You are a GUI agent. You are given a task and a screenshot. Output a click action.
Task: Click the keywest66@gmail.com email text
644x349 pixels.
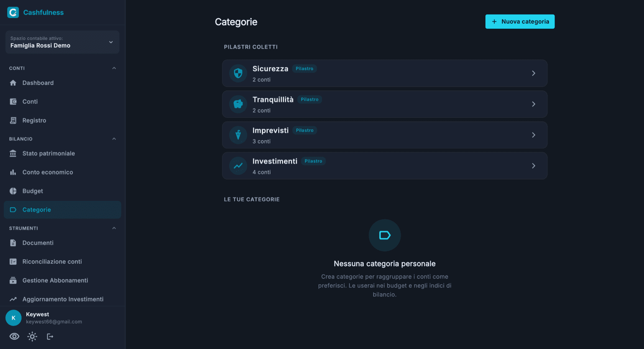pos(54,322)
